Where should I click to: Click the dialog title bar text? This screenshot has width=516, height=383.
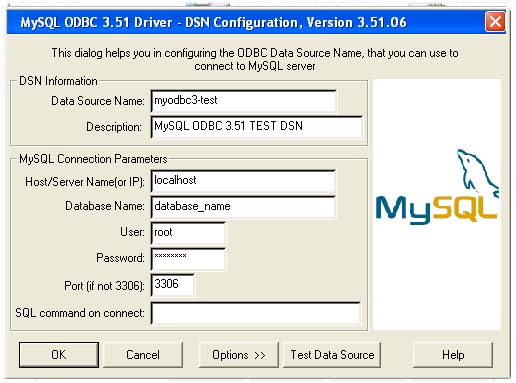pos(213,22)
